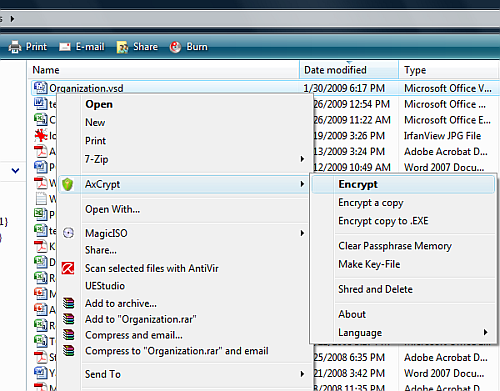This screenshot has width=500, height=391.
Task: Click the MagicISO disc icon
Action: click(x=68, y=233)
